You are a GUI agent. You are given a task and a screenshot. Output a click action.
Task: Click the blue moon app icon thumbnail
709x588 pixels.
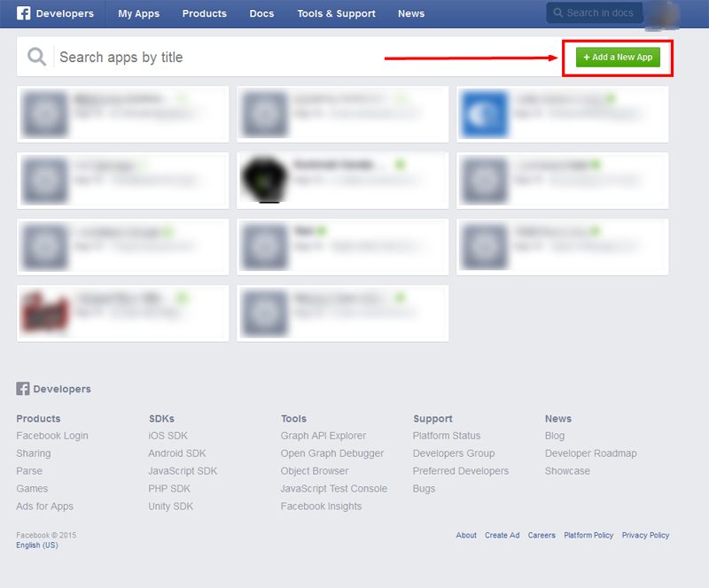[485, 113]
